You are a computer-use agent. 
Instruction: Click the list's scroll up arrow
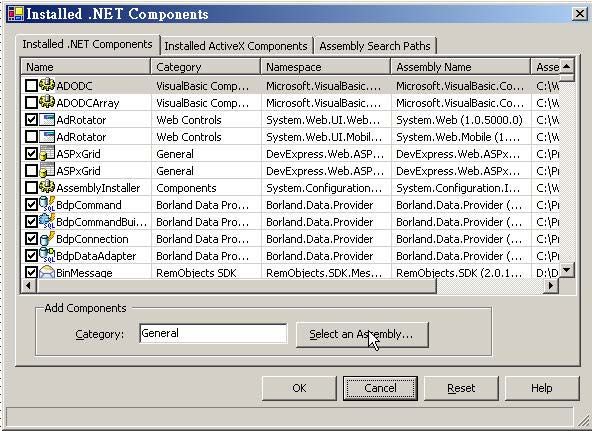(x=566, y=66)
